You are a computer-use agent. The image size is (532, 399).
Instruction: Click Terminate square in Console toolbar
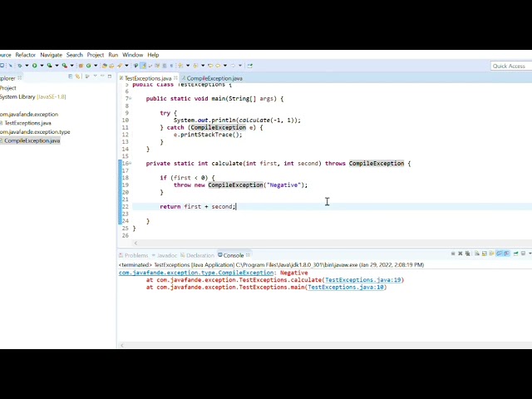tap(453, 254)
